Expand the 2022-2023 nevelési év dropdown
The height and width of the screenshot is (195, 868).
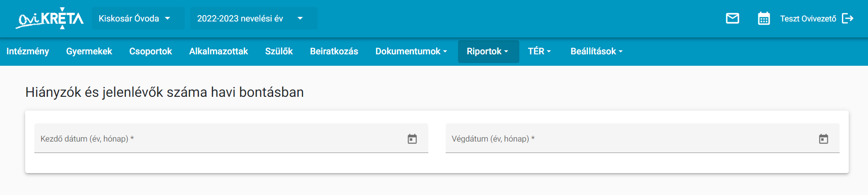(253, 18)
